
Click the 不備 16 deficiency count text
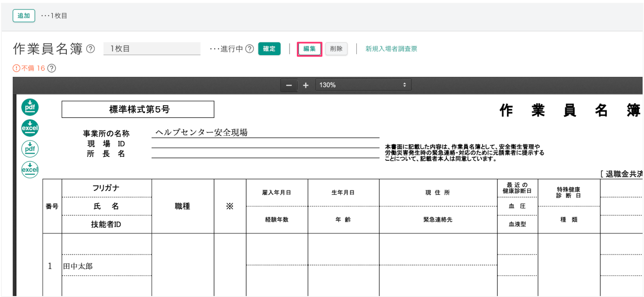[x=33, y=68]
